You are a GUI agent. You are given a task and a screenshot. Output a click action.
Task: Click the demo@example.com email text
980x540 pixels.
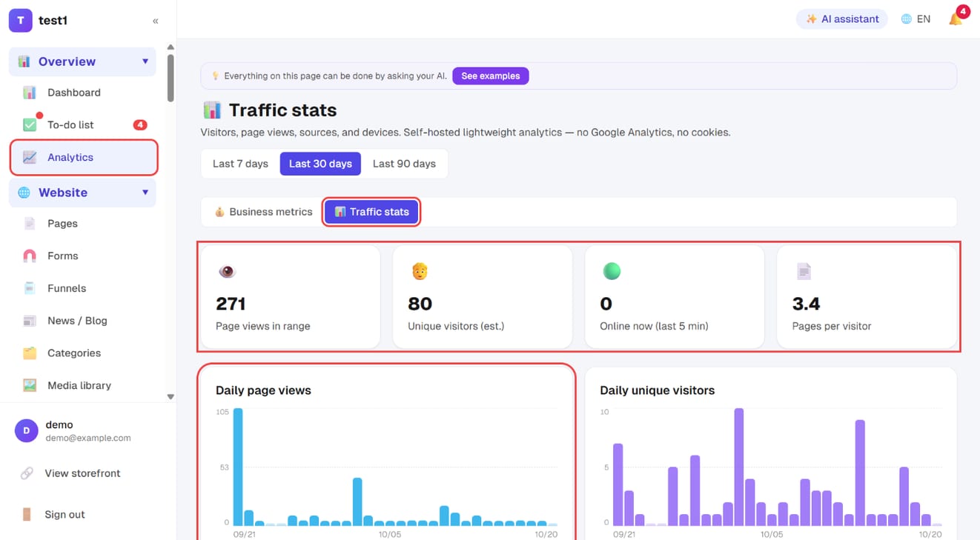click(x=88, y=438)
